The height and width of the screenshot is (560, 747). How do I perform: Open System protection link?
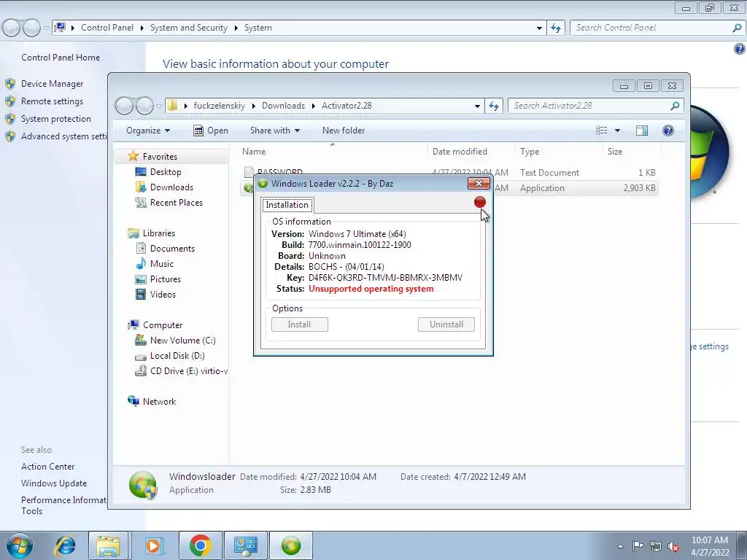(55, 119)
